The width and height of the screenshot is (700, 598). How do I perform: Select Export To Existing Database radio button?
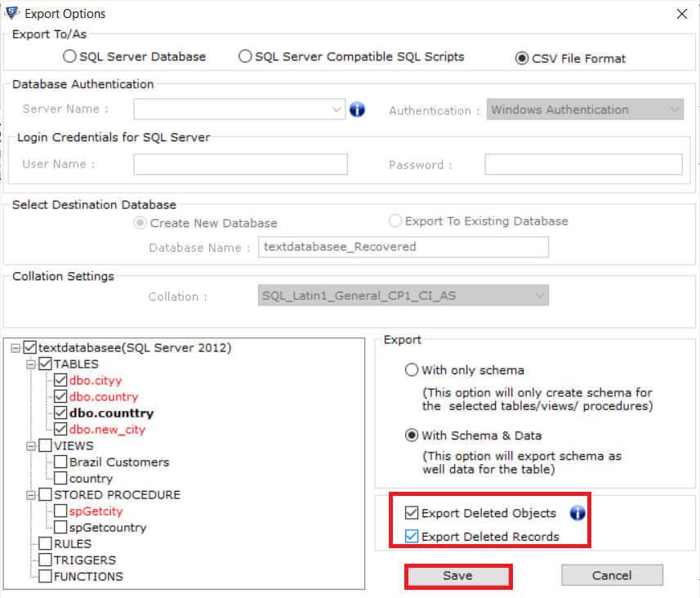click(x=395, y=221)
